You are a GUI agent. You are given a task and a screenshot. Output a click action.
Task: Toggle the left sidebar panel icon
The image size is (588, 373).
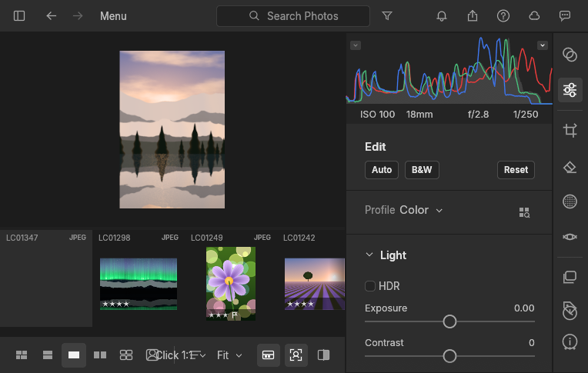[19, 16]
